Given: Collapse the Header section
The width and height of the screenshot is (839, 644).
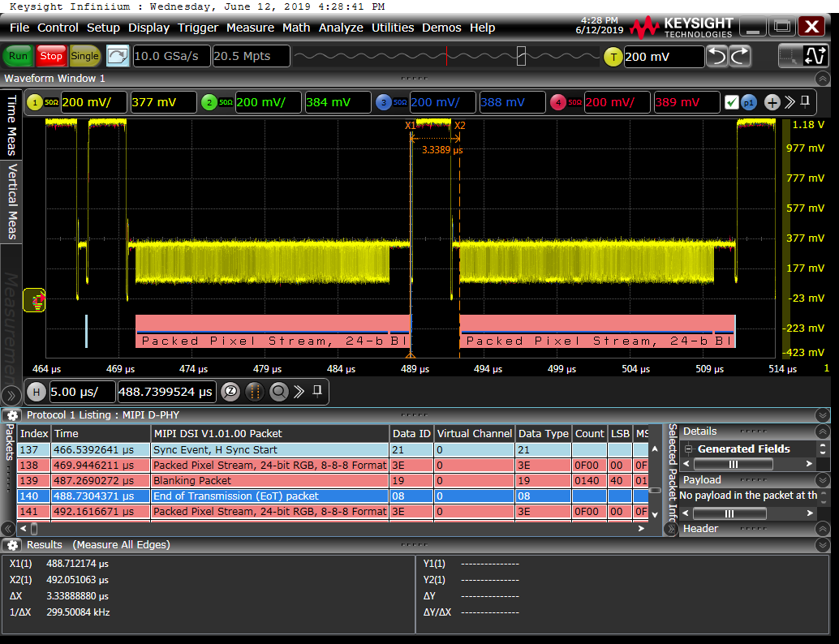Looking at the screenshot, I should pyautogui.click(x=823, y=529).
